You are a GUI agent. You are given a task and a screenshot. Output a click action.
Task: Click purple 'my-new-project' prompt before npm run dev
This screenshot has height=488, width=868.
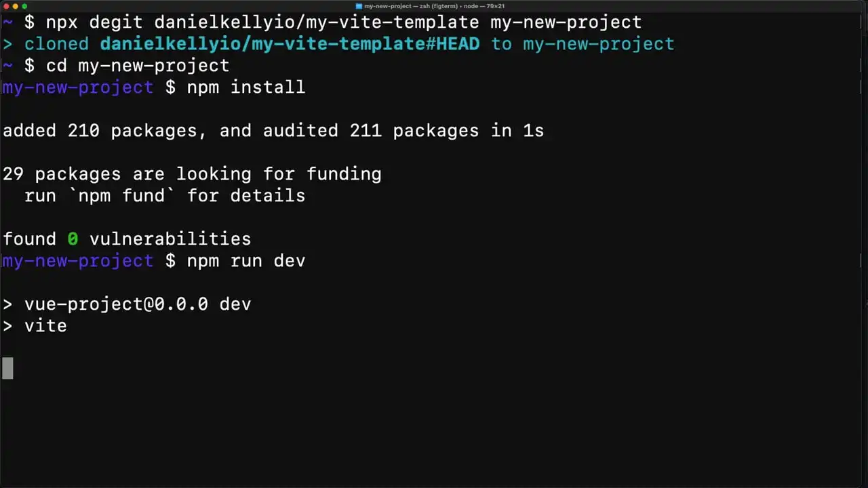[x=78, y=261]
